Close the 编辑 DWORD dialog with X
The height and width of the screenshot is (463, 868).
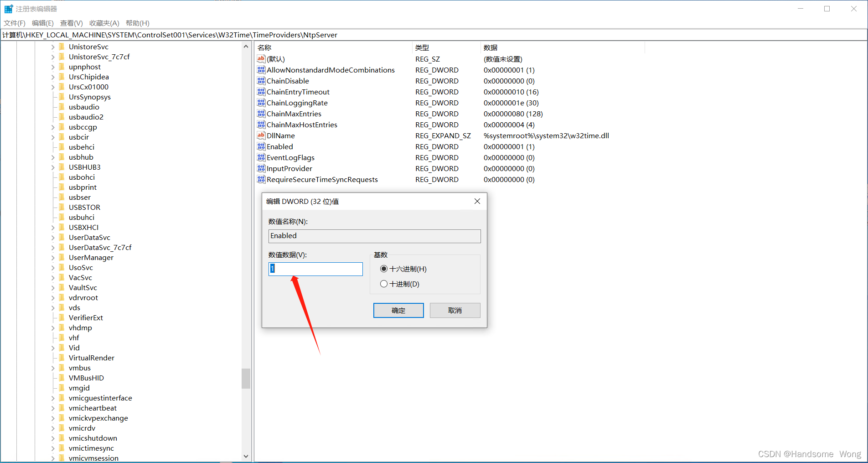[x=477, y=201]
